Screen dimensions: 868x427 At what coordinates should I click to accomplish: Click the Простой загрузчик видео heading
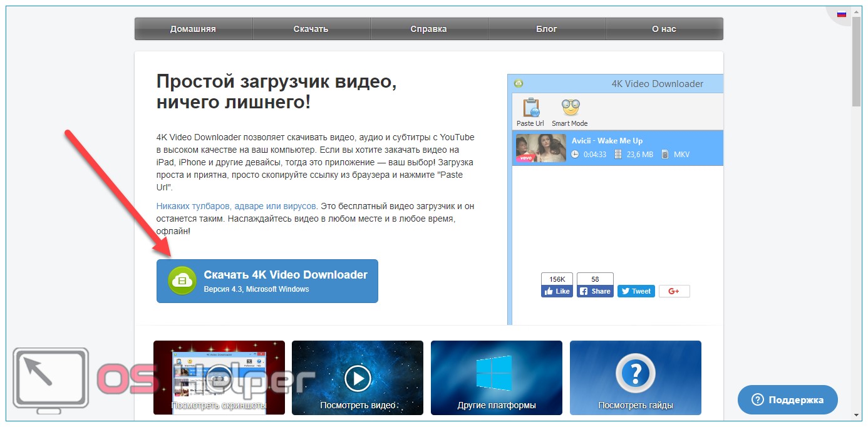[277, 91]
